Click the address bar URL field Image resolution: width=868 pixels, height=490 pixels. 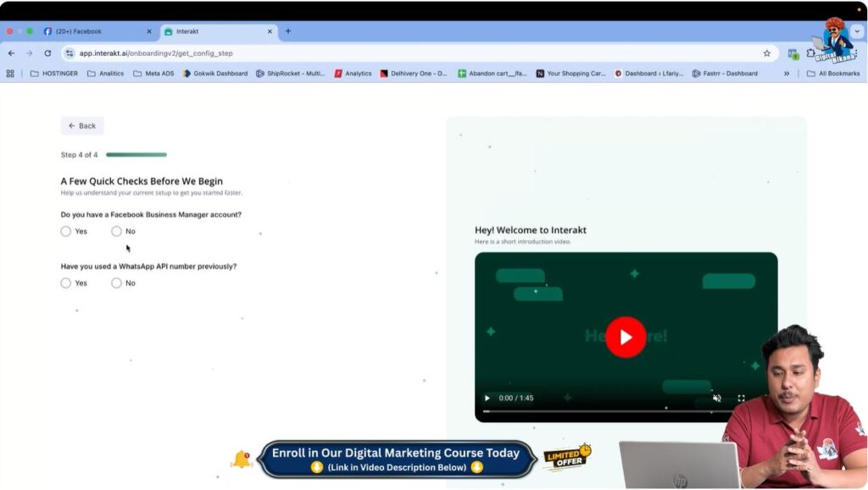(x=420, y=53)
